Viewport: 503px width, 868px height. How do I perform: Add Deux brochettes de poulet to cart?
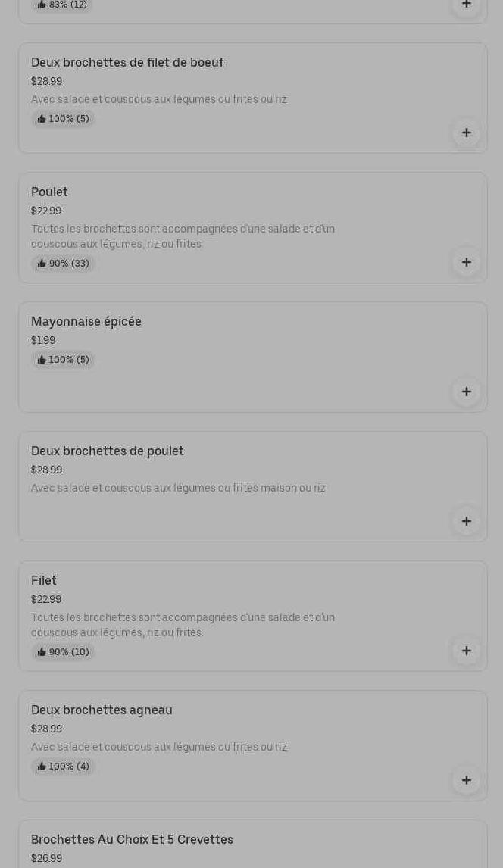pyautogui.click(x=466, y=522)
